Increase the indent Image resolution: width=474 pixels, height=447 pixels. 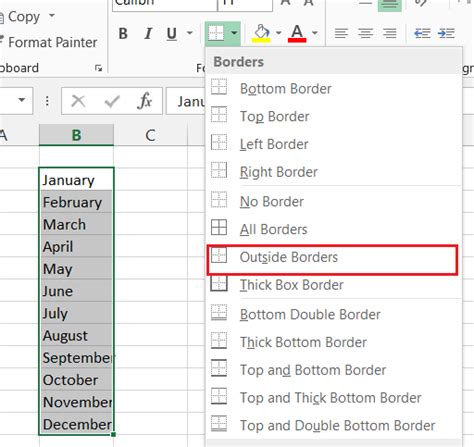tap(446, 33)
